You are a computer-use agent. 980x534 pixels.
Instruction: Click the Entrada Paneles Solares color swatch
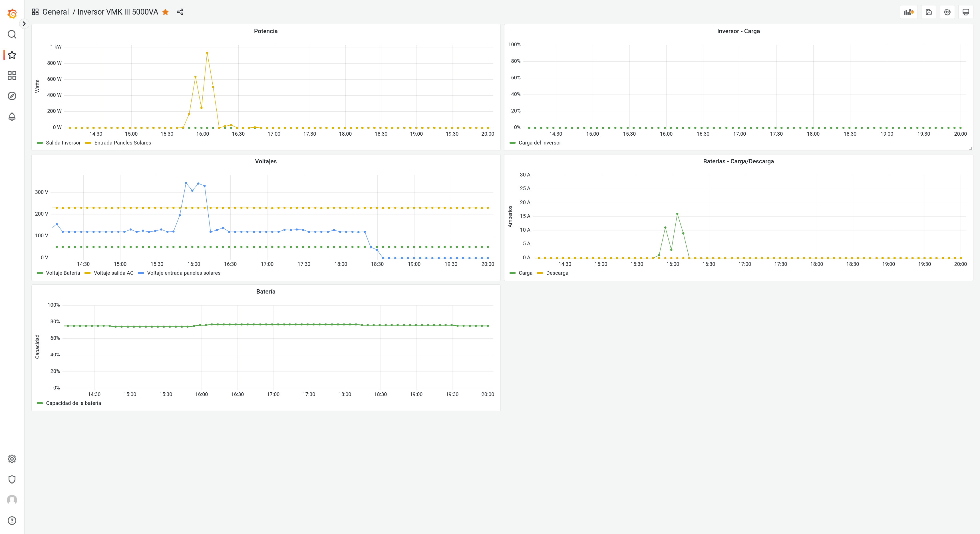88,143
